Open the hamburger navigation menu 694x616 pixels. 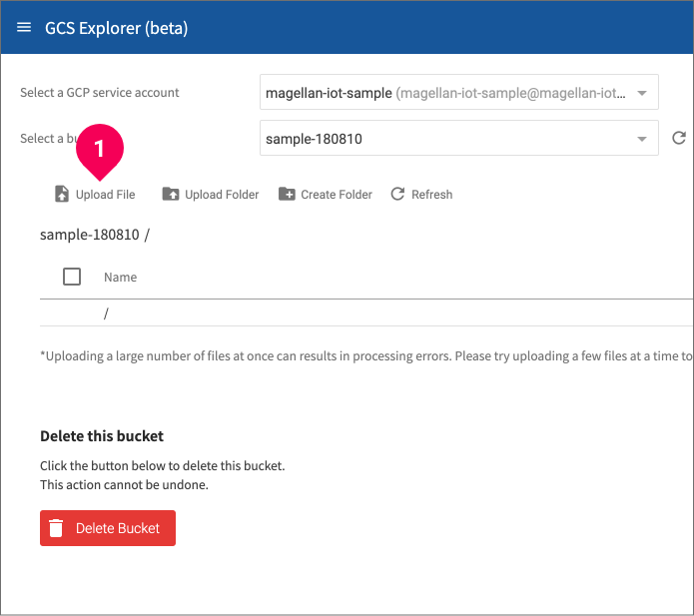click(24, 27)
